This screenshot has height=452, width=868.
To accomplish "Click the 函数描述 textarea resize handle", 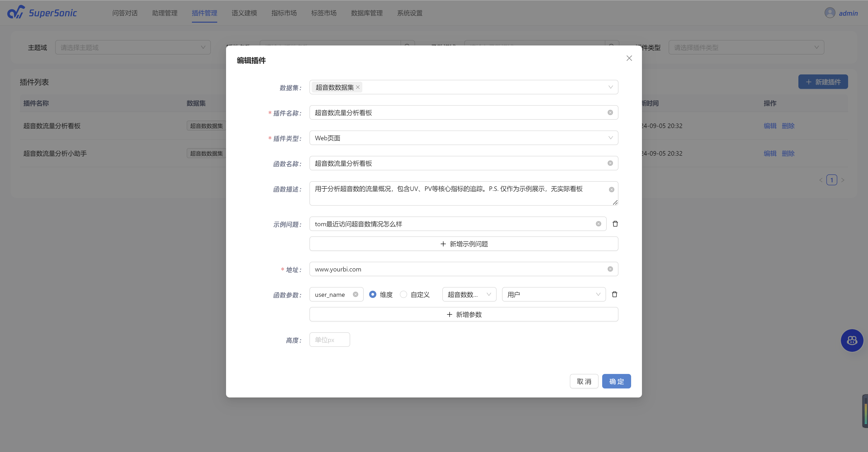I will (615, 202).
